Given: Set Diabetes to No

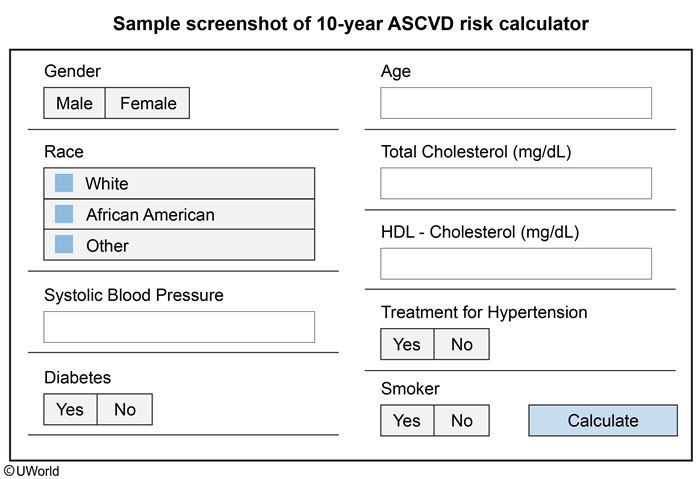Looking at the screenshot, I should (124, 409).
